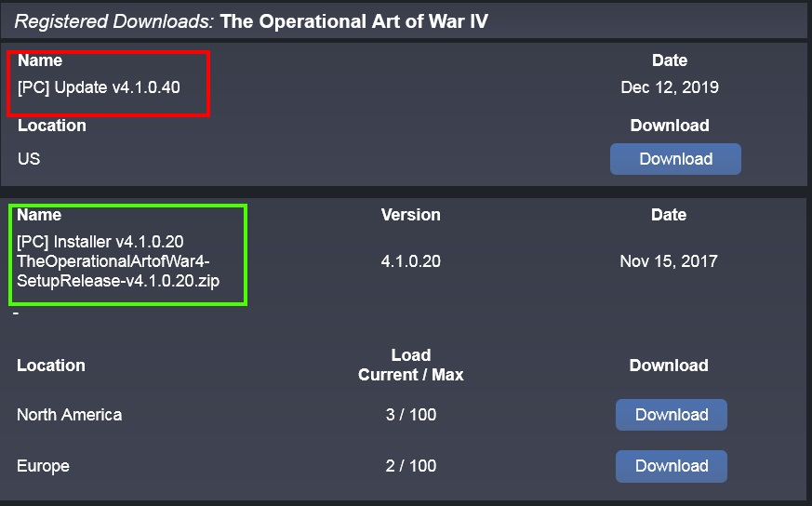Click the US location entry
Image resolution: width=812 pixels, height=506 pixels.
(x=29, y=158)
